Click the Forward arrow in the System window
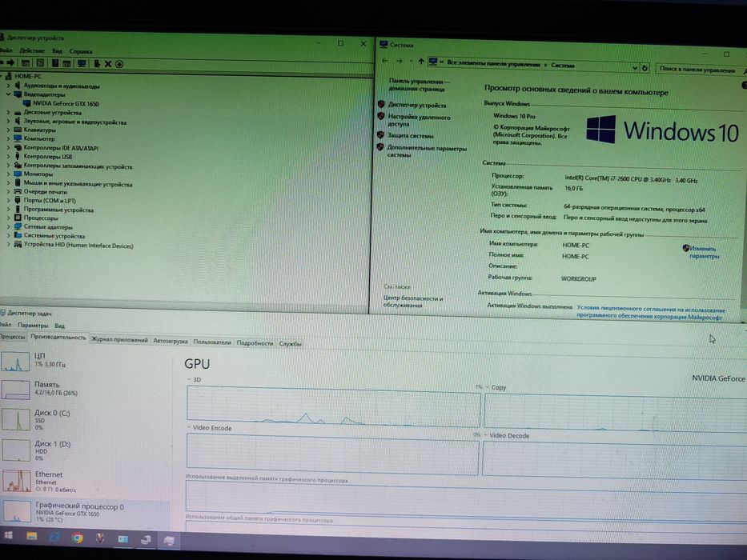 point(400,61)
